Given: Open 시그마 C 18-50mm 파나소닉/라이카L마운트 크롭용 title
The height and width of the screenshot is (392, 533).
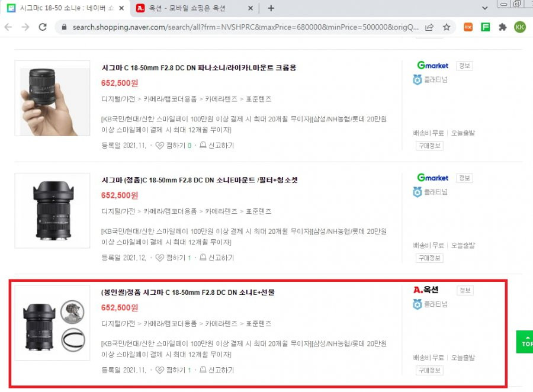Looking at the screenshot, I should point(199,68).
